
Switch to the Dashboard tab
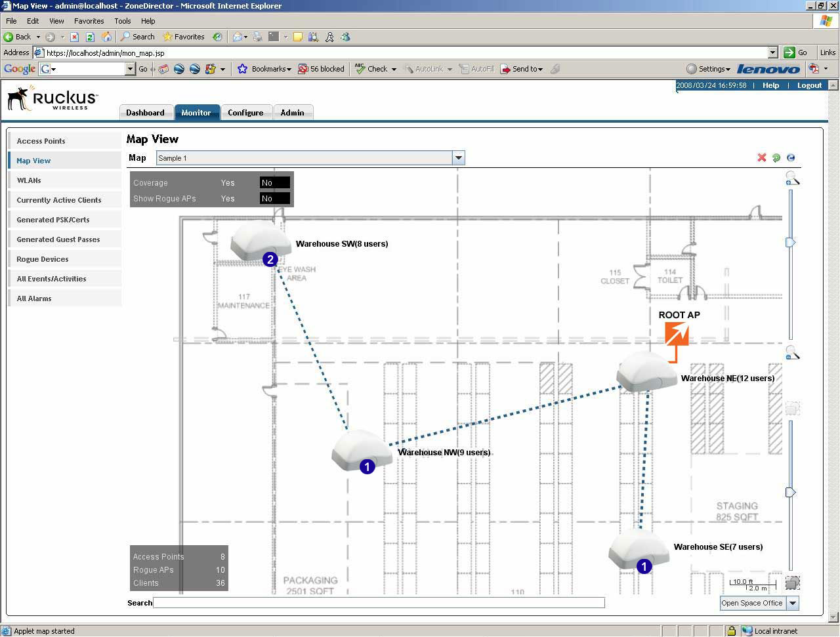coord(146,113)
